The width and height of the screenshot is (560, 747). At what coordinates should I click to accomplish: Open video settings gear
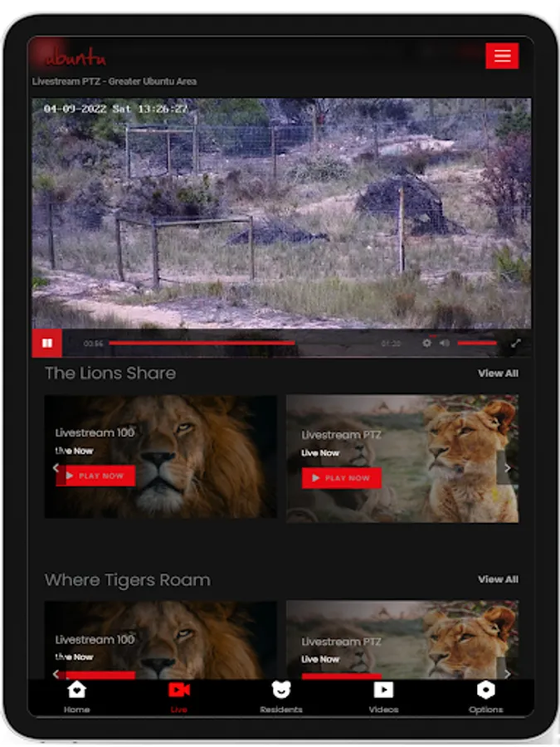click(x=426, y=343)
